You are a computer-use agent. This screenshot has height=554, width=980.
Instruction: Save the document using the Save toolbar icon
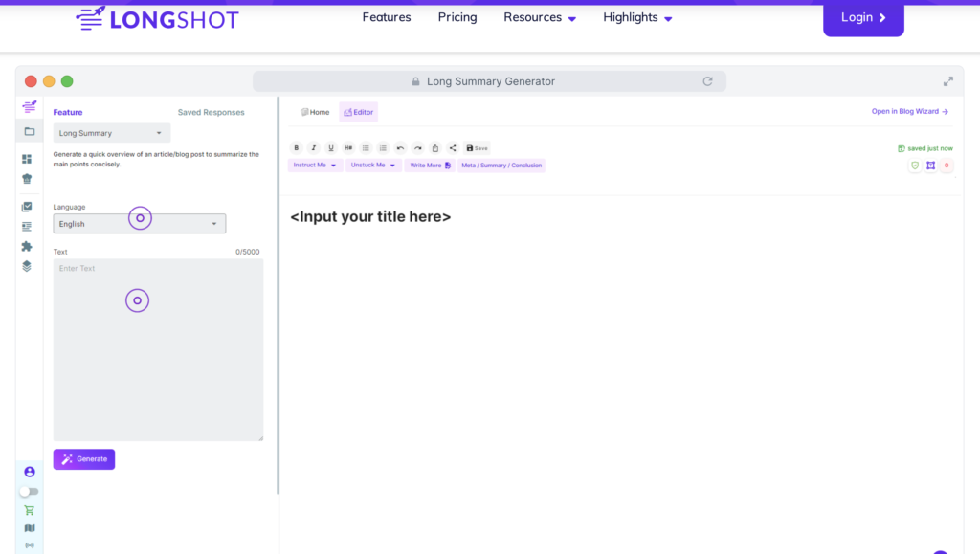click(x=475, y=147)
